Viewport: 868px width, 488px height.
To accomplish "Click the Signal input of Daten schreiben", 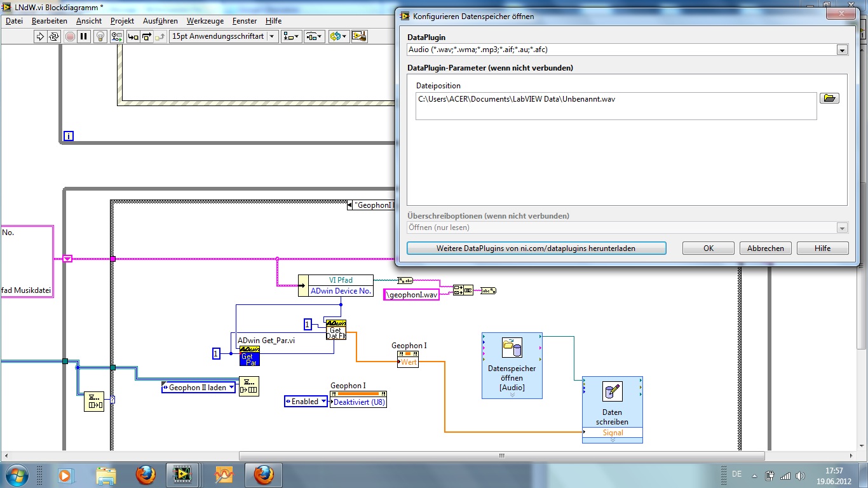I will pyautogui.click(x=613, y=433).
